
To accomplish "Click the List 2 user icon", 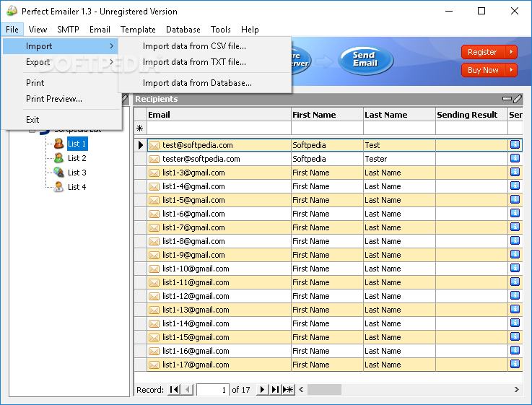I will (58, 157).
